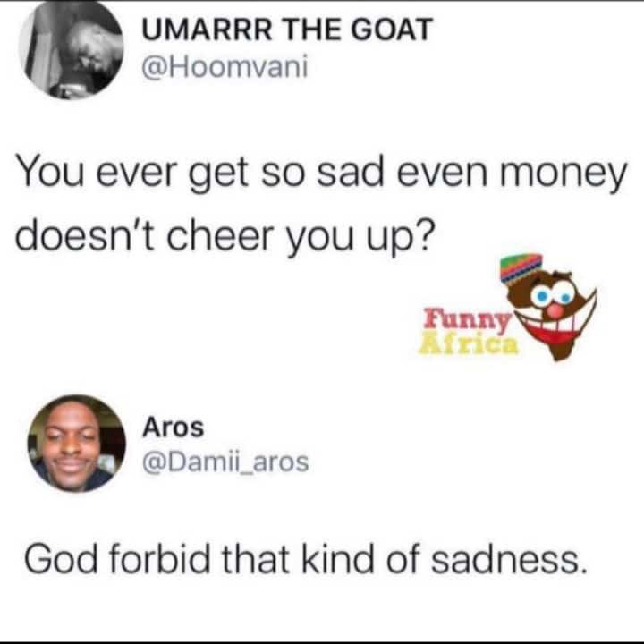
Task: Click the word "sadness." in the reply
Action: (x=508, y=560)
